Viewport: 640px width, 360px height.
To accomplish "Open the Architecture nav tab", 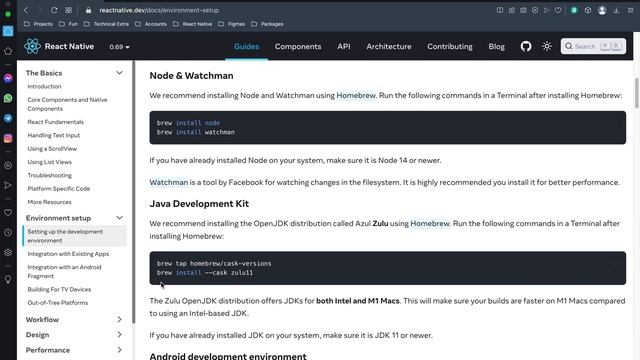I will click(389, 47).
